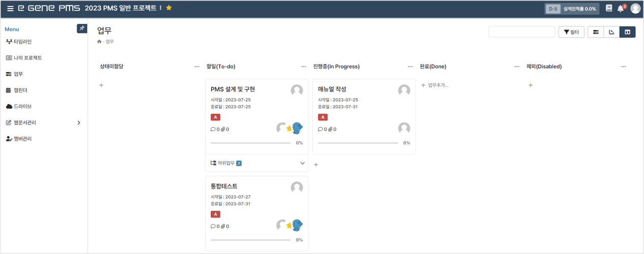
Task: Click the user profile avatar in header
Action: tap(635, 9)
